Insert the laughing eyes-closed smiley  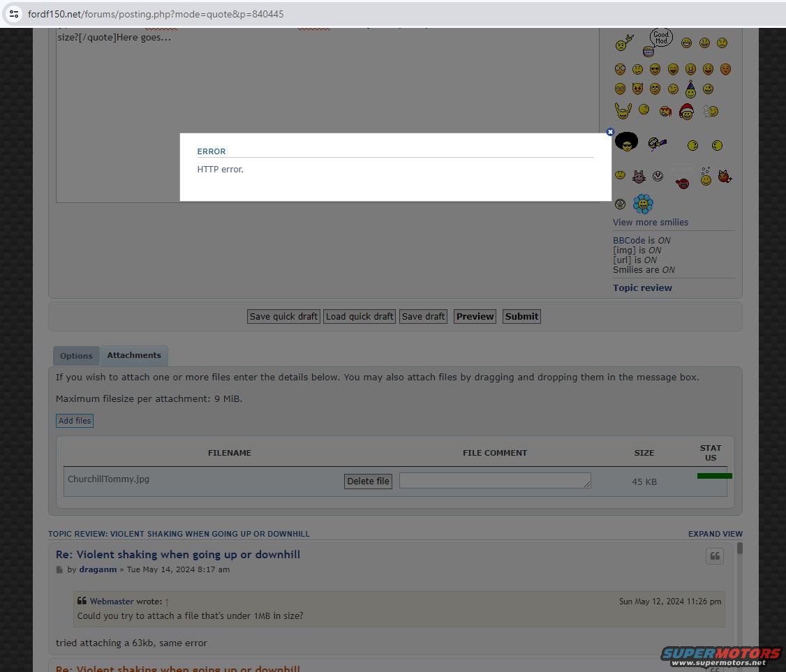click(673, 69)
